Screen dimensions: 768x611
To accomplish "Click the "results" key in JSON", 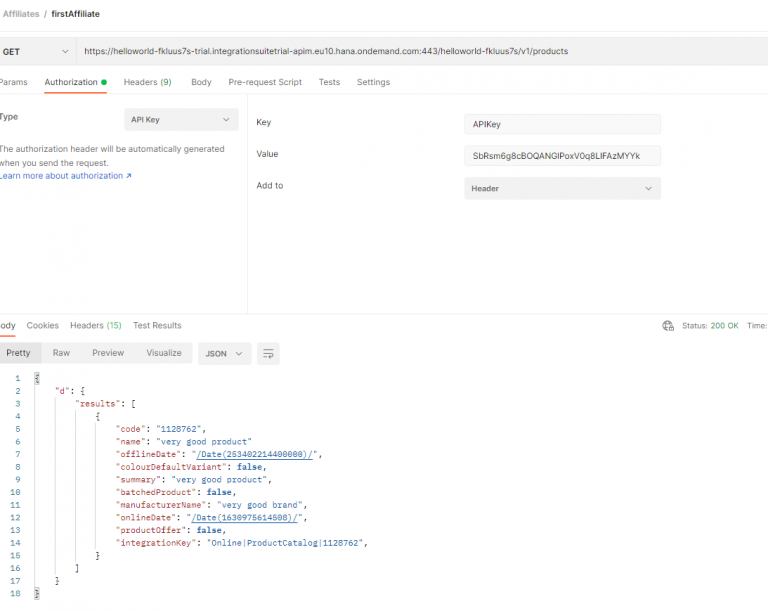I will point(97,404).
